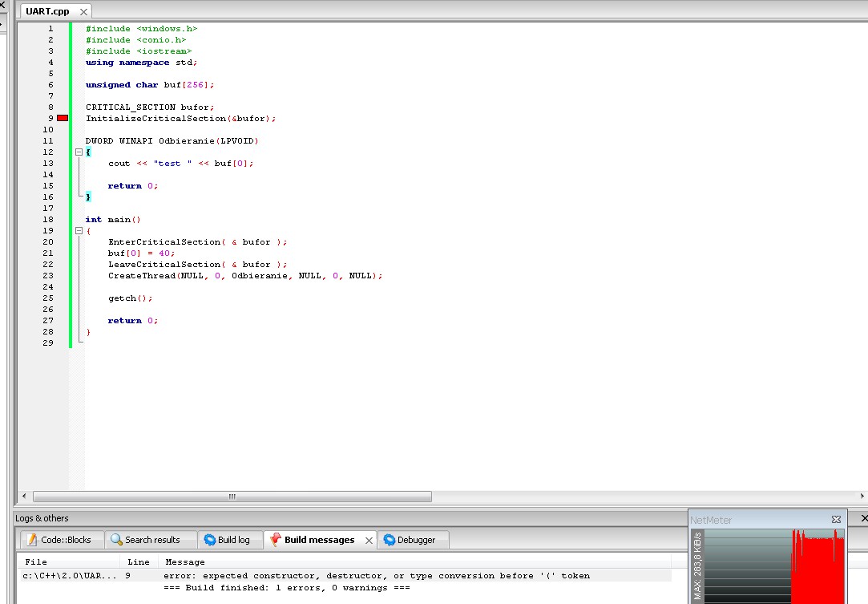
Task: Click the LeaveCriticalSection call on line 22
Action: tap(198, 265)
